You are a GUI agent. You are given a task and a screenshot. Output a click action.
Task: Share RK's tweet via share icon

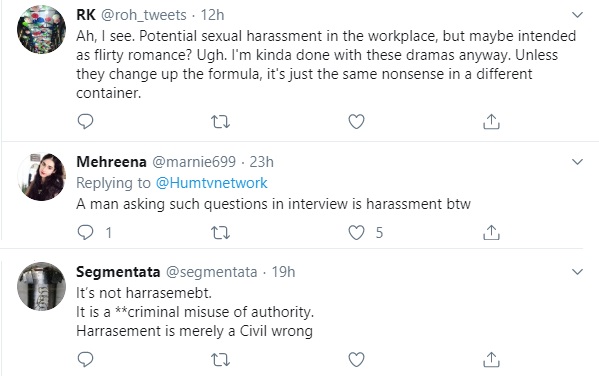click(x=491, y=122)
